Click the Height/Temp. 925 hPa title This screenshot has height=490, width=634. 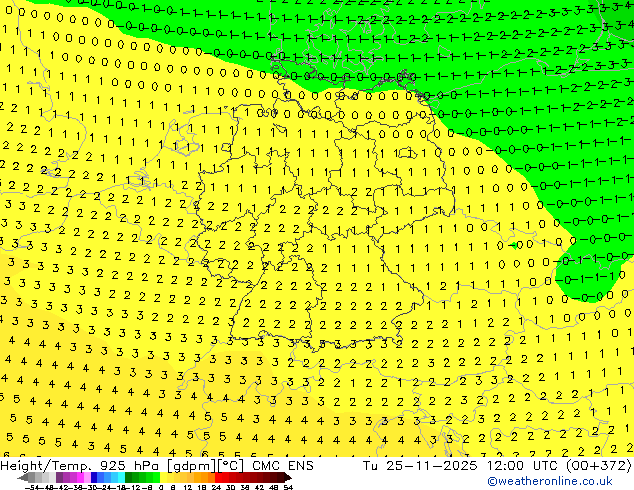click(x=79, y=466)
